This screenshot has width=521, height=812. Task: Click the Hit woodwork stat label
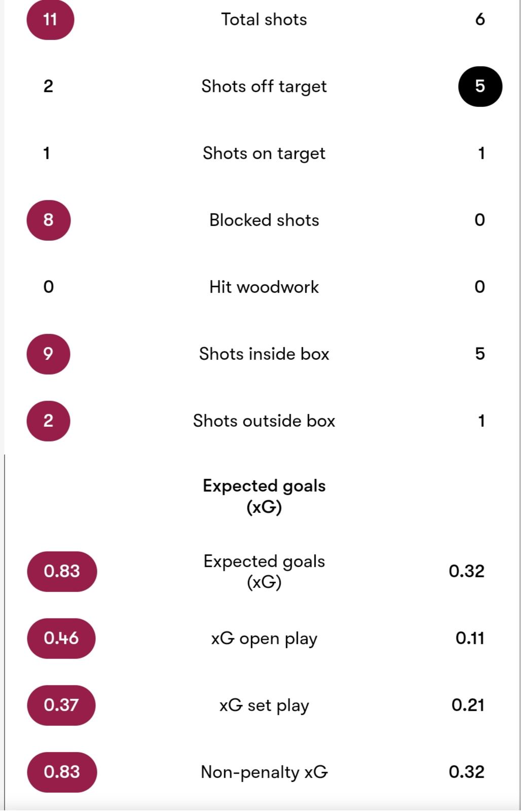pos(264,287)
